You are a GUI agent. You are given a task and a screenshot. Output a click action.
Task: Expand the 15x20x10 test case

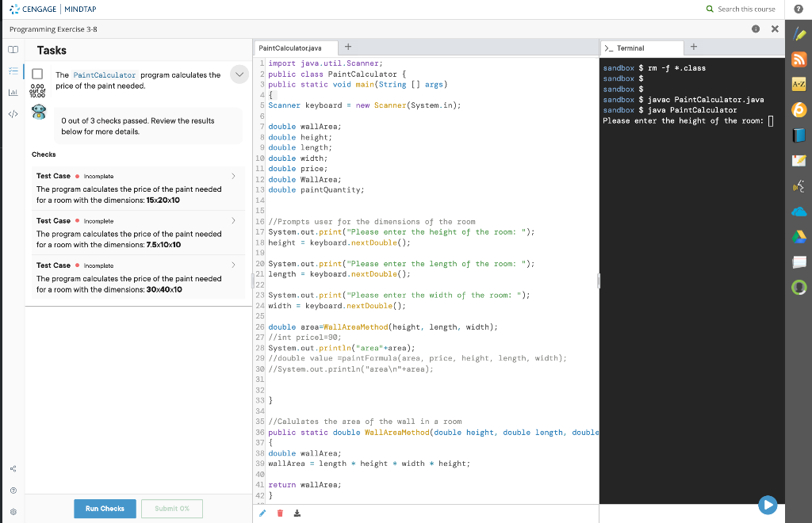pyautogui.click(x=232, y=176)
